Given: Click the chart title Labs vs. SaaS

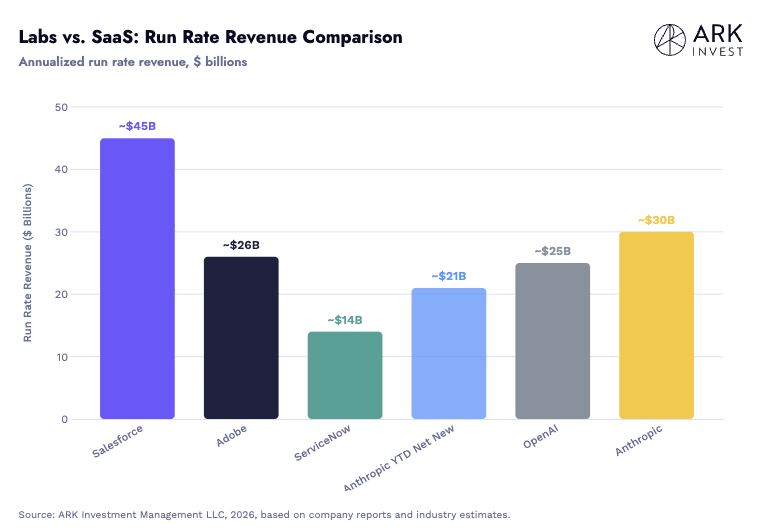Looking at the screenshot, I should pyautogui.click(x=210, y=37).
